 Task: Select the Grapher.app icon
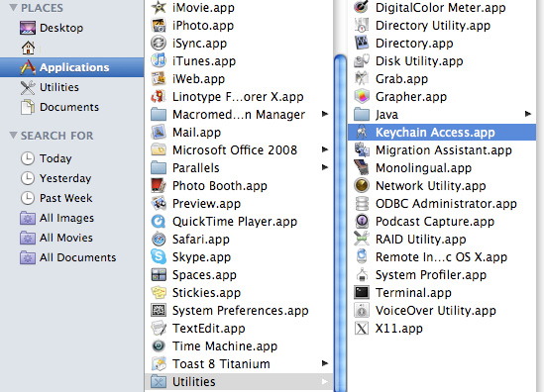[362, 97]
